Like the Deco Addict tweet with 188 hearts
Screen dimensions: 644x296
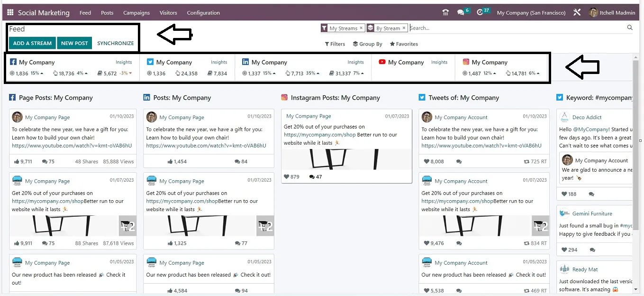pyautogui.click(x=569, y=194)
